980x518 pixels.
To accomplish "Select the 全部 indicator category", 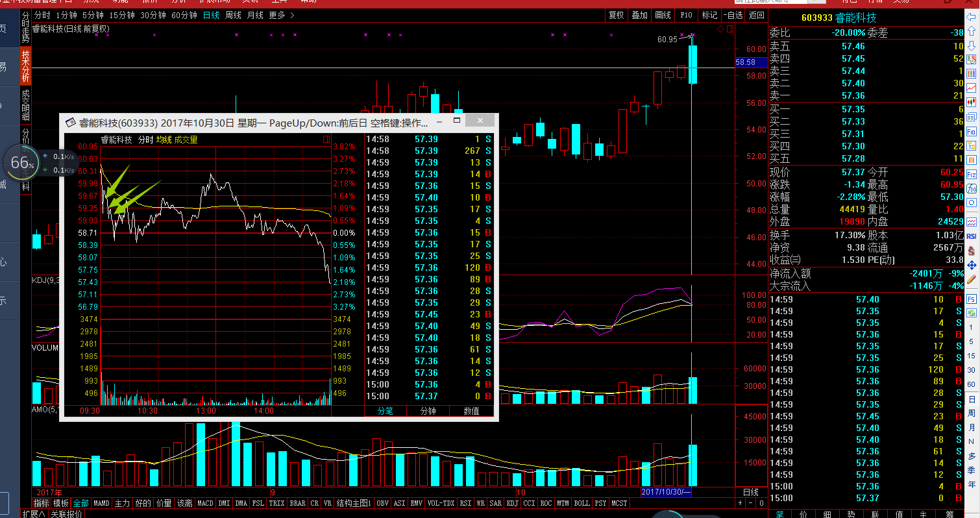I will 80,503.
